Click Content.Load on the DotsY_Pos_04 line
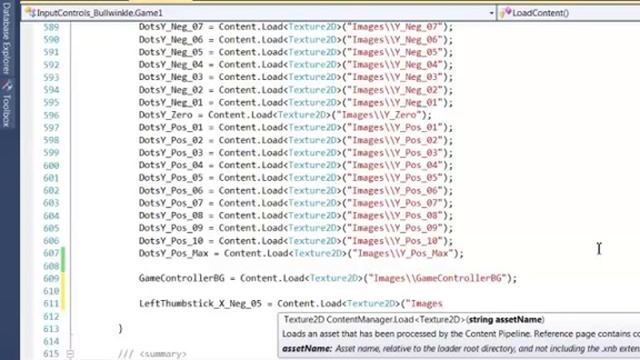The height and width of the screenshot is (360, 640). coord(251,165)
